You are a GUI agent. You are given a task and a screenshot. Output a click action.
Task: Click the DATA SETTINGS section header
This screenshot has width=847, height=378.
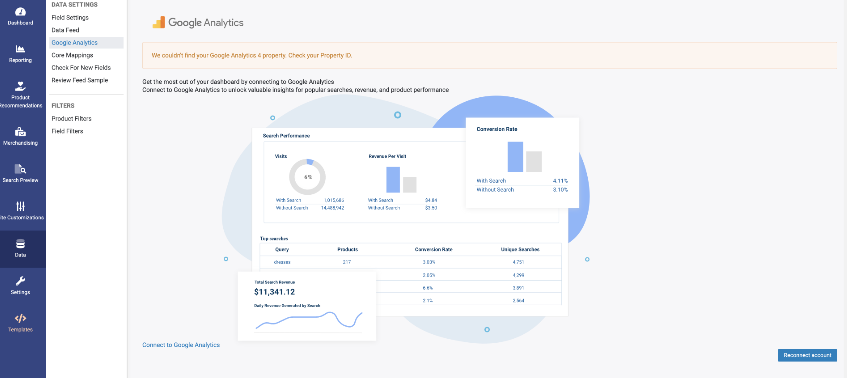tap(75, 5)
